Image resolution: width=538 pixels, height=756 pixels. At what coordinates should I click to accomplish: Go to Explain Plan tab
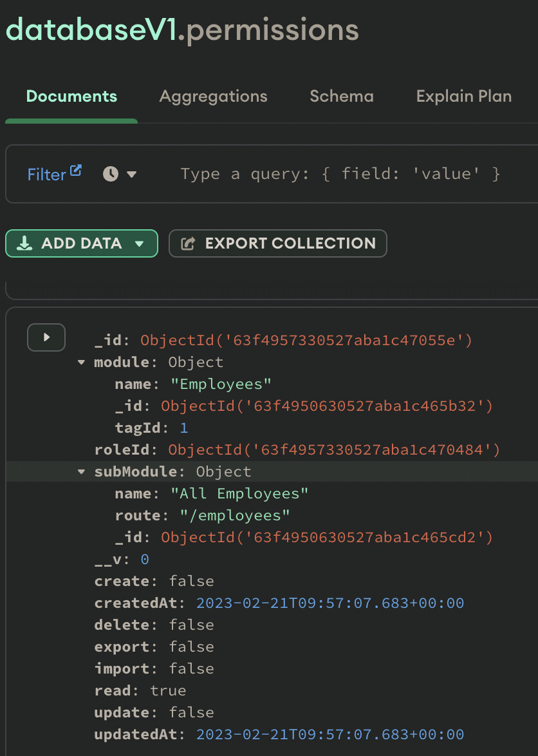coord(463,97)
